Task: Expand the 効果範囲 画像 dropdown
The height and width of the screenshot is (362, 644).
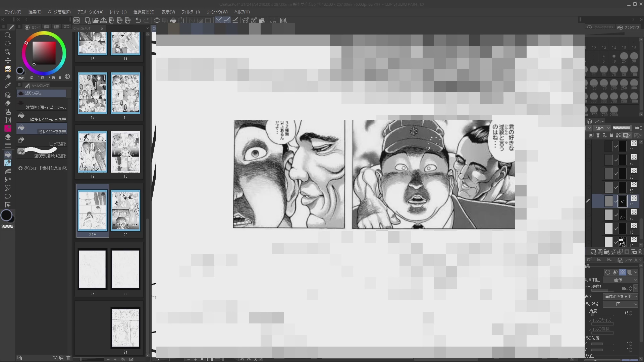Action: 620,280
